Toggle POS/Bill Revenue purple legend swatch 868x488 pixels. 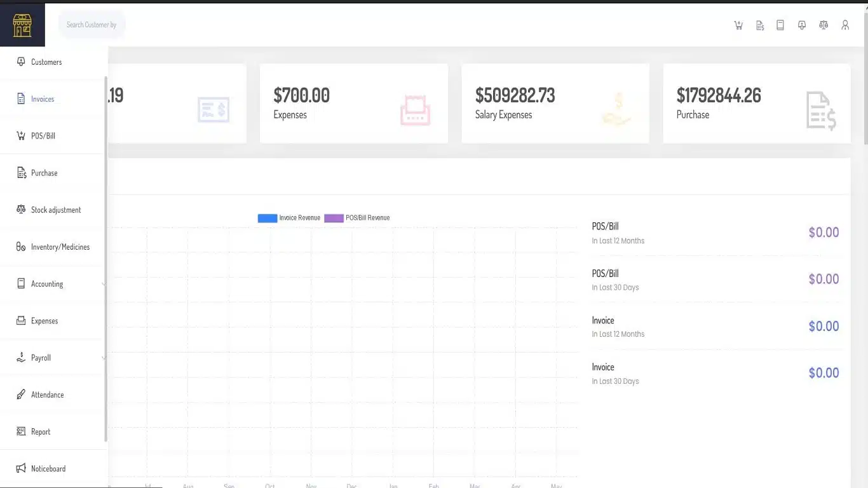pyautogui.click(x=334, y=218)
